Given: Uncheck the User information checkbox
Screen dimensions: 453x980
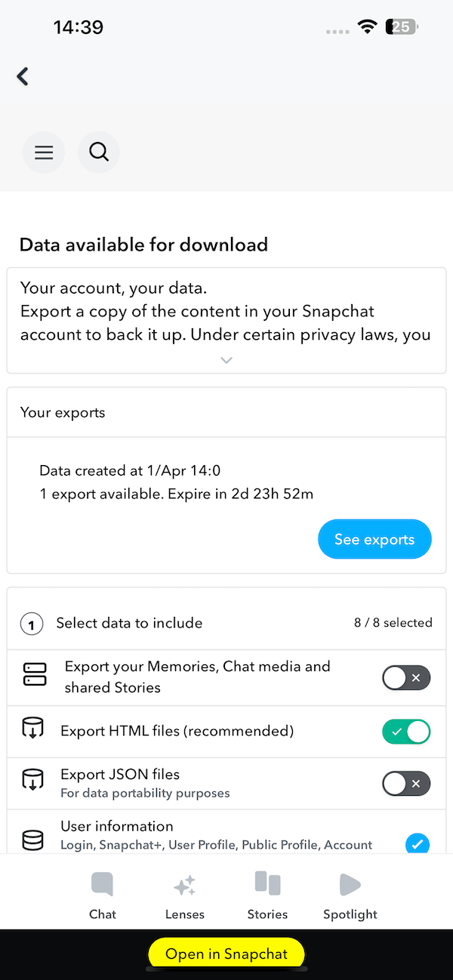Looking at the screenshot, I should 418,843.
